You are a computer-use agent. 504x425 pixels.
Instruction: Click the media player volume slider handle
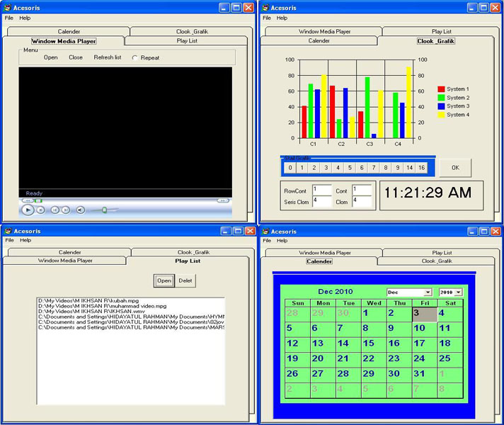[105, 210]
